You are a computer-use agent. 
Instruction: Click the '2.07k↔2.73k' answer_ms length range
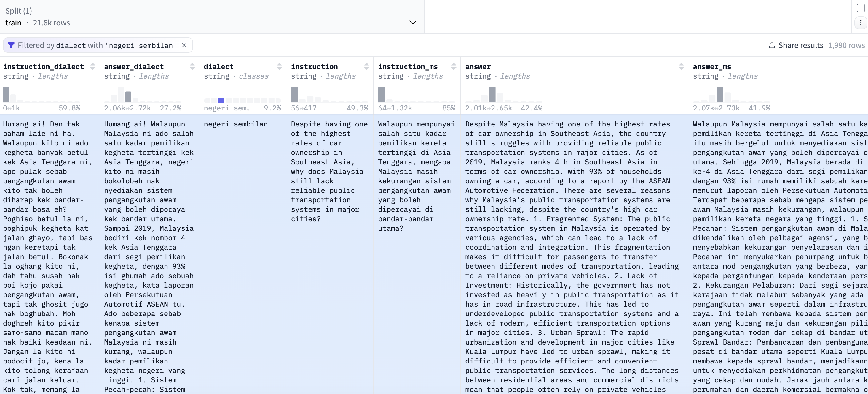(717, 108)
